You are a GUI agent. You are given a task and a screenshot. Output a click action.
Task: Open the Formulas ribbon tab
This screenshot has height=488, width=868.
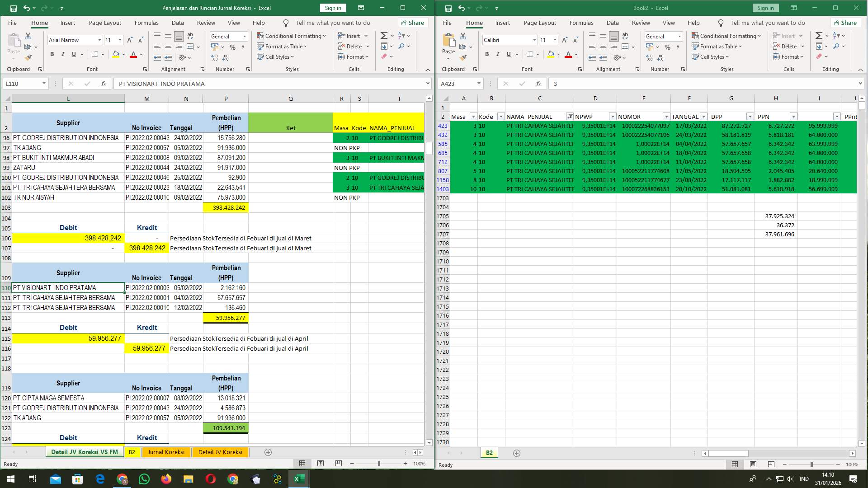coord(146,23)
